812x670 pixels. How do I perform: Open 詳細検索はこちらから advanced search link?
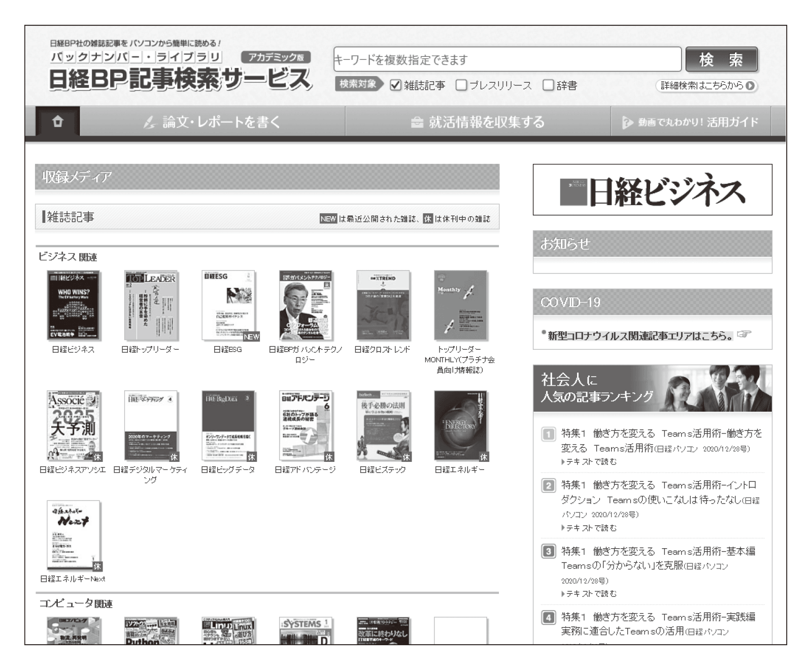click(x=706, y=86)
